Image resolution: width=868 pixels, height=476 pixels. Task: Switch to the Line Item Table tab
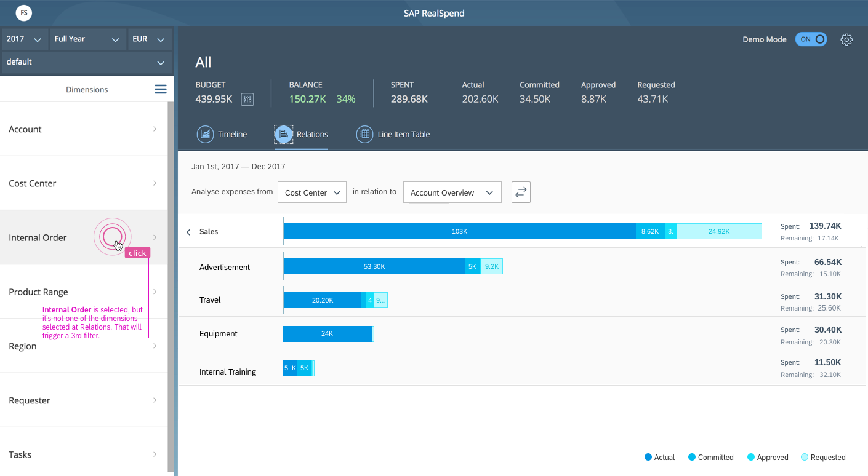click(393, 134)
